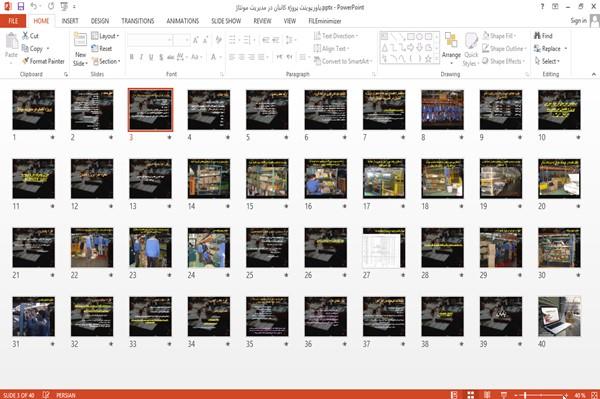Click the Find binoculars icon

pos(538,36)
